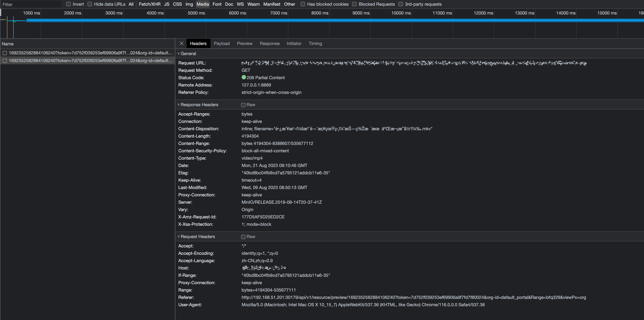The width and height of the screenshot is (644, 320).
Task: Sort requests by Name column header
Action: pyautogui.click(x=8, y=44)
